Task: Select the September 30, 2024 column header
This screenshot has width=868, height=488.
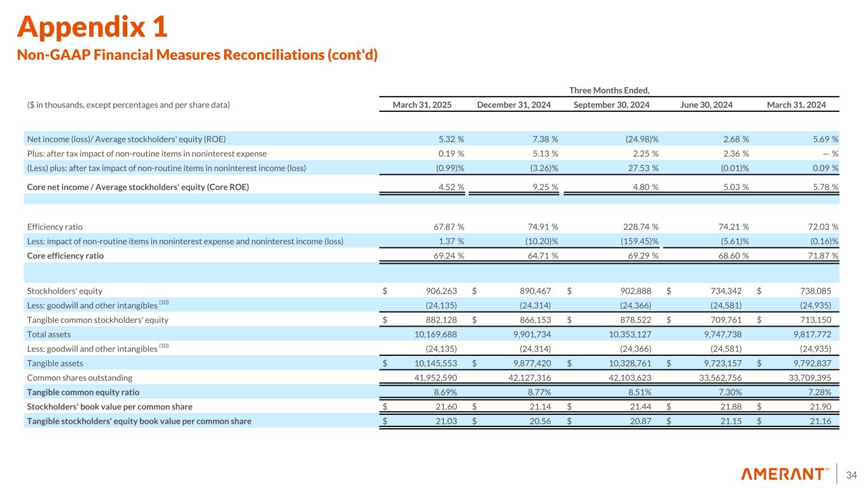Action: [611, 104]
